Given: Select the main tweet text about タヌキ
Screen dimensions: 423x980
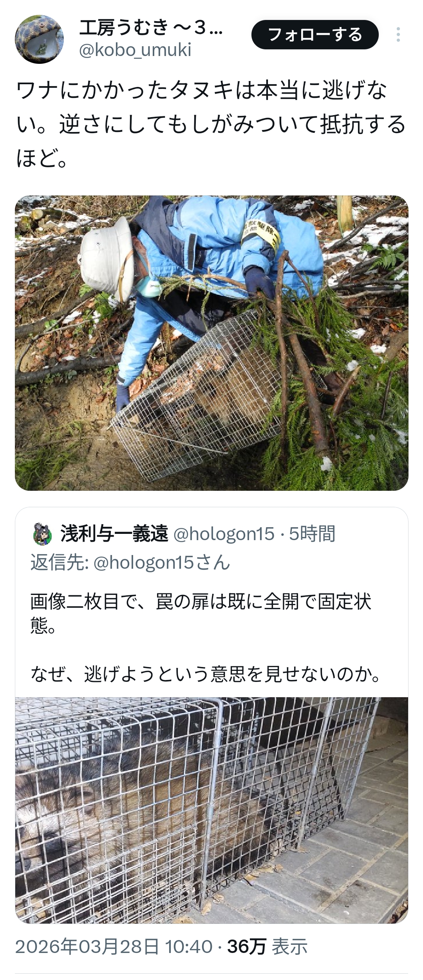Looking at the screenshot, I should [211, 124].
